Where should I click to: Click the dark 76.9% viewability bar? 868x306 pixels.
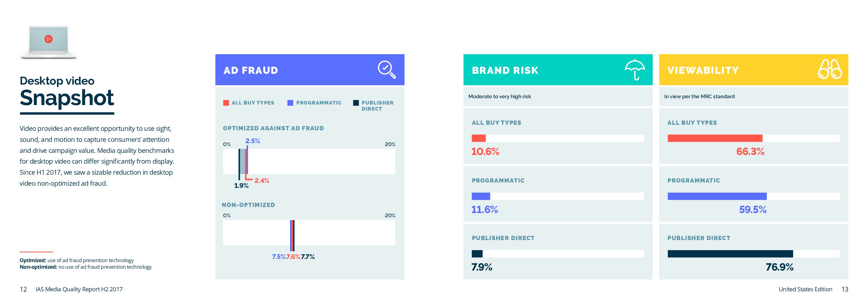tap(730, 254)
